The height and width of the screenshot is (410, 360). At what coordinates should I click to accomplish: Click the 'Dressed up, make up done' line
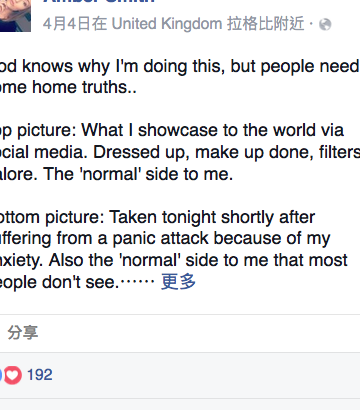[x=180, y=152]
